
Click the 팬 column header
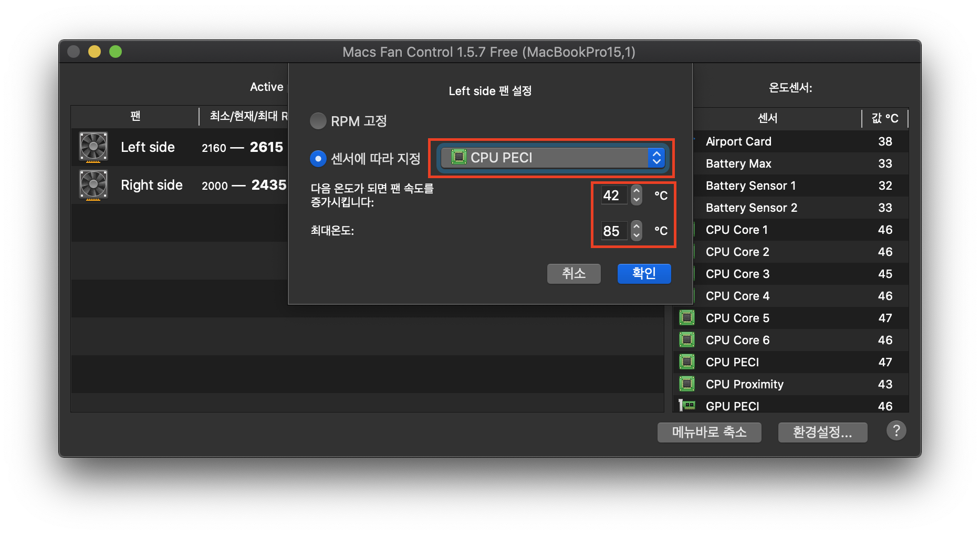click(x=135, y=116)
